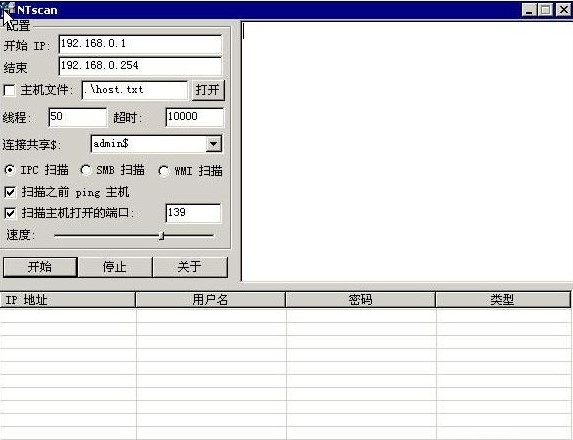
Task: Maximize the NTscan window
Action: (x=546, y=10)
